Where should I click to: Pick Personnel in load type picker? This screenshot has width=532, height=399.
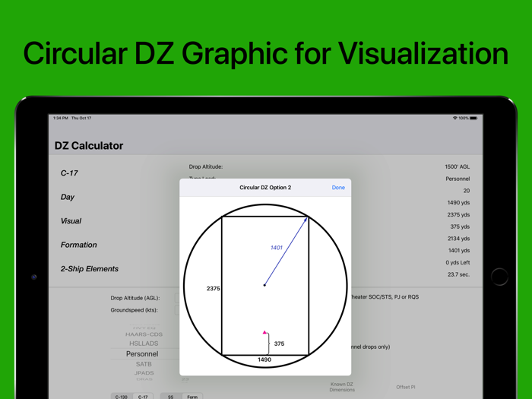coord(142,354)
